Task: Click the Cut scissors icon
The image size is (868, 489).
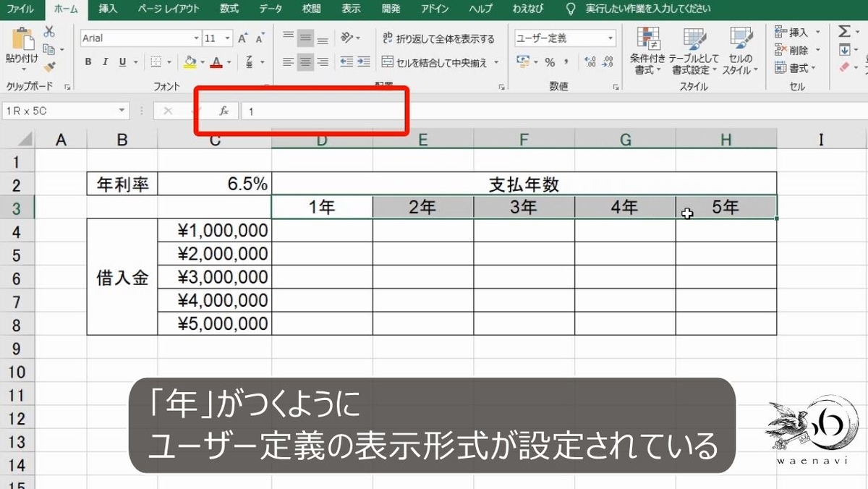Action: tap(49, 31)
